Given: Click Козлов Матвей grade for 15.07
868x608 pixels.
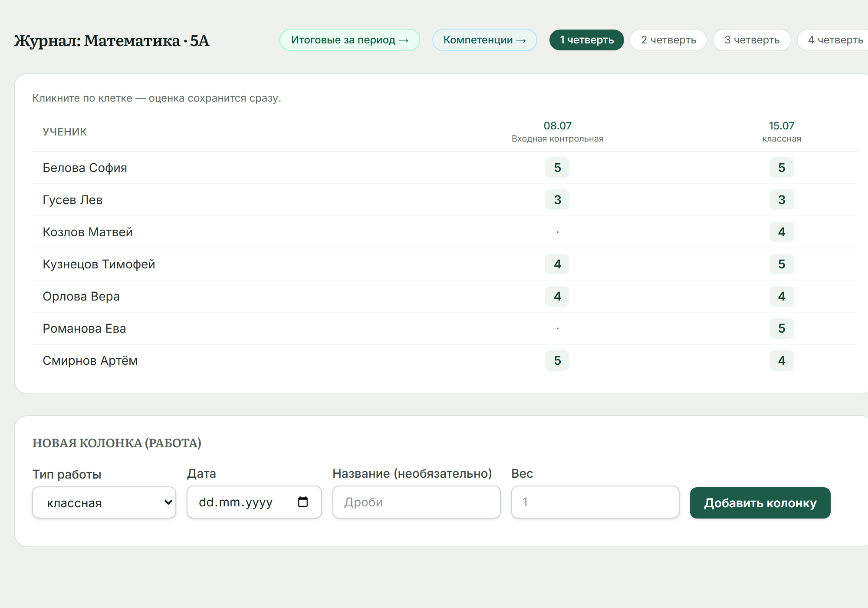Looking at the screenshot, I should 782,232.
